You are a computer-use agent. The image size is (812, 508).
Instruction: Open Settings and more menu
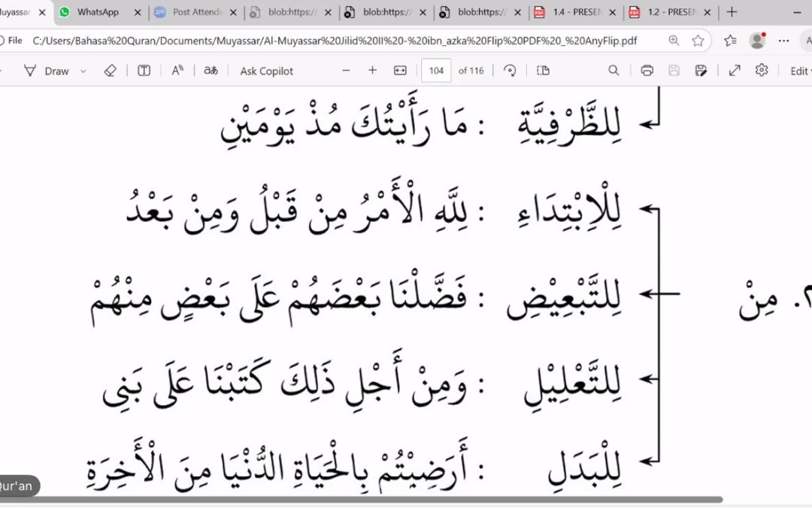pyautogui.click(x=784, y=41)
